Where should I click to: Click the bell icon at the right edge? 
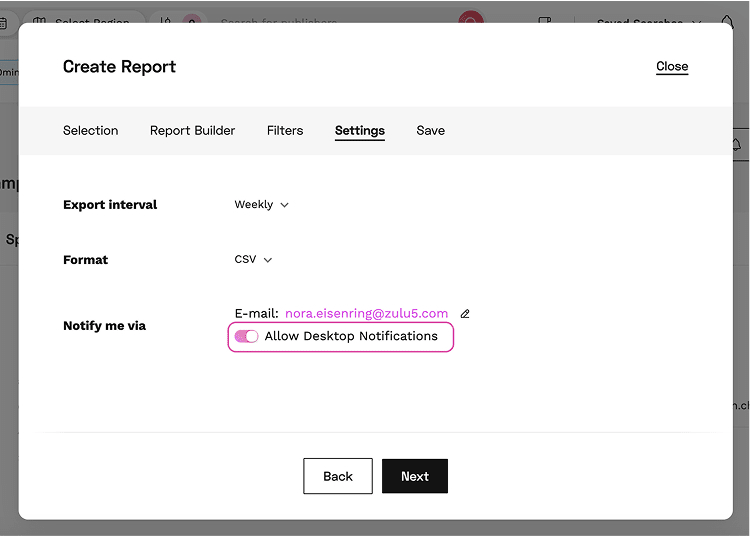(x=737, y=145)
